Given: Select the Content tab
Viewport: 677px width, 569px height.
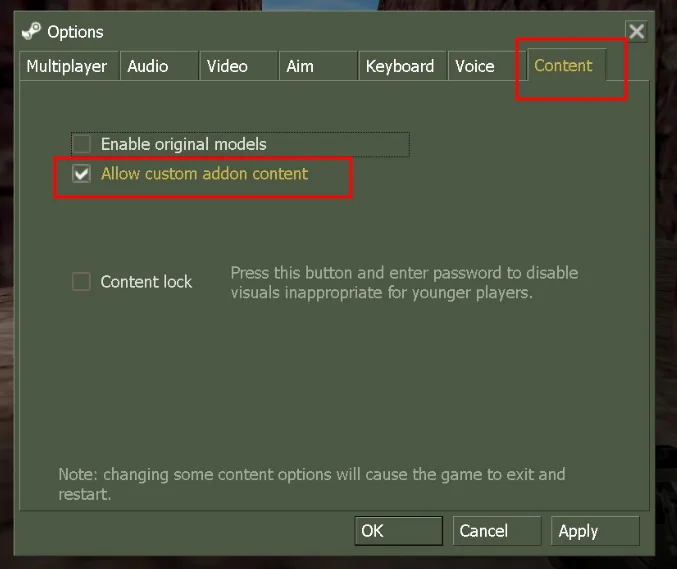Looking at the screenshot, I should [x=566, y=65].
